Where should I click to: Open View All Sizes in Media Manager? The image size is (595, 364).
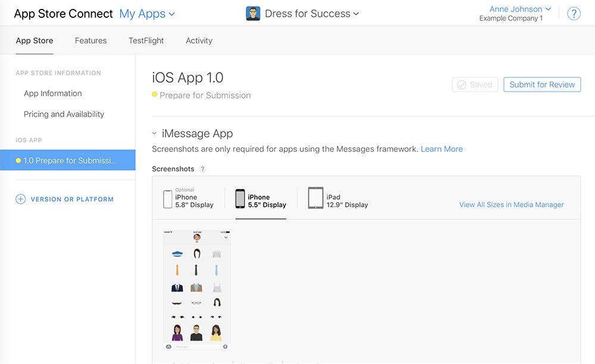[x=512, y=205]
